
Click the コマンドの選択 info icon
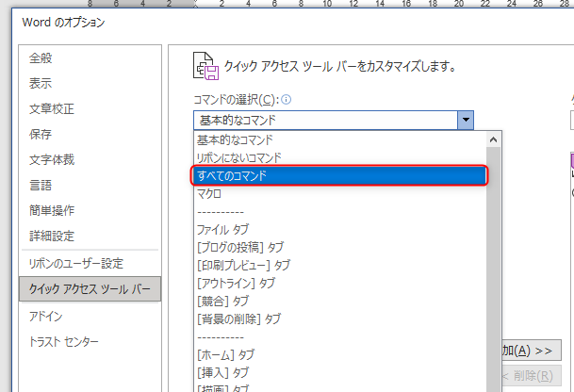click(287, 100)
